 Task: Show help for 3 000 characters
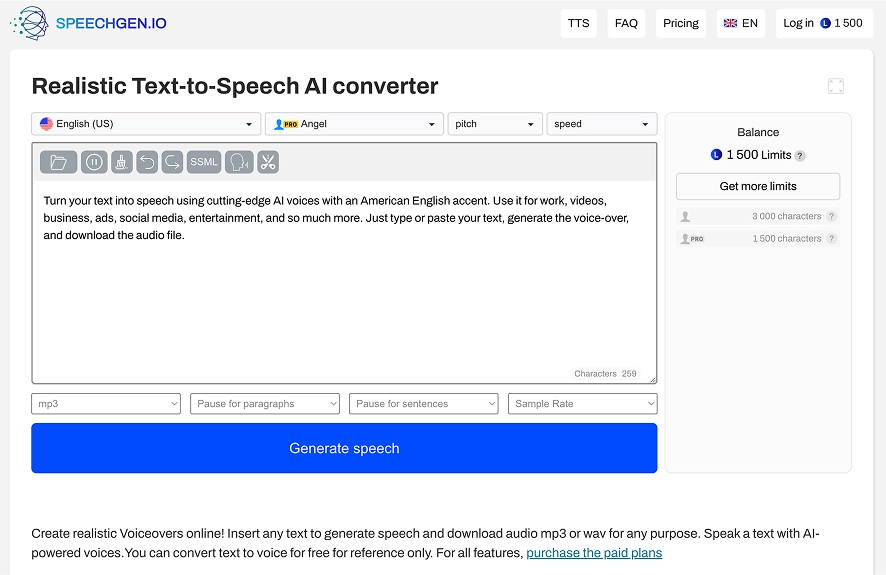(x=831, y=216)
